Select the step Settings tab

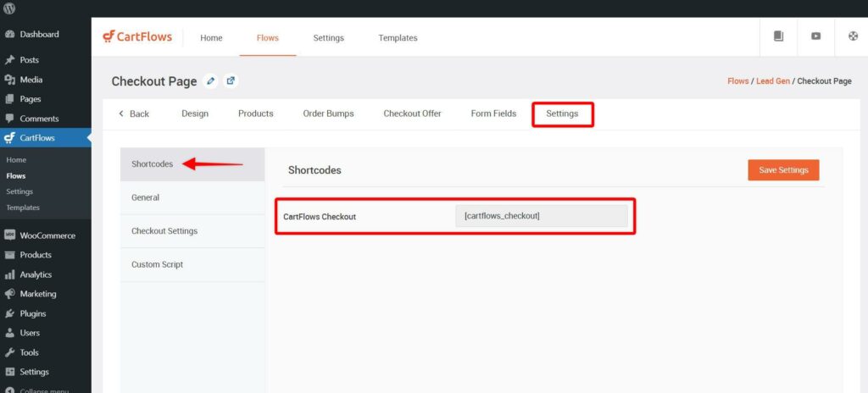563,114
